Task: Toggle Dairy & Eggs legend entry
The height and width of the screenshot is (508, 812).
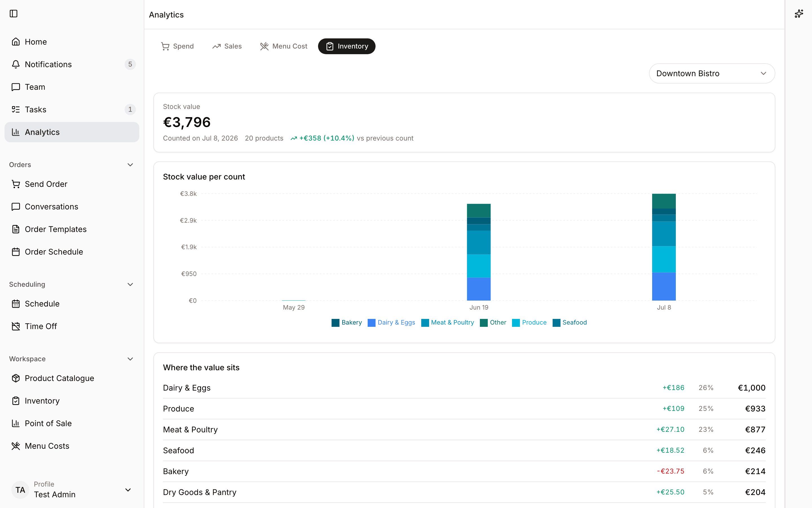Action: click(x=391, y=323)
